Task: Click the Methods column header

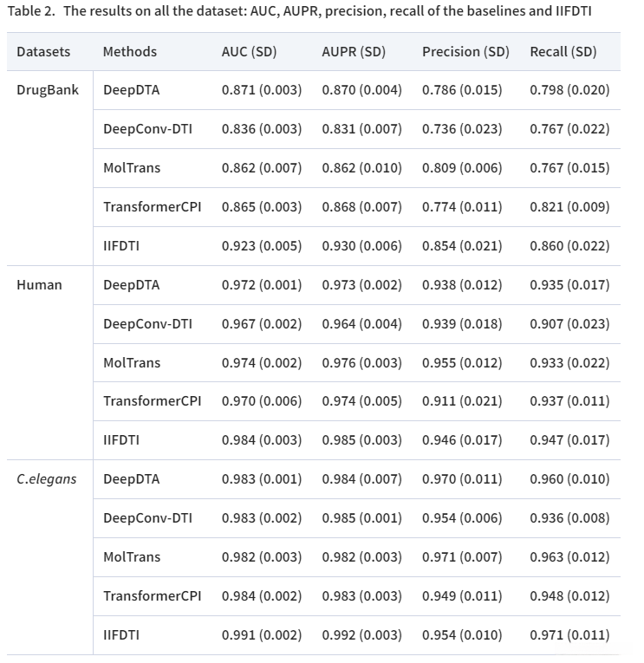Action: [x=130, y=52]
